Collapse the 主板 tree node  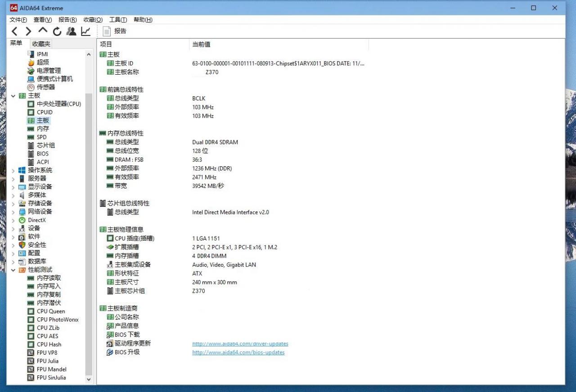13,96
